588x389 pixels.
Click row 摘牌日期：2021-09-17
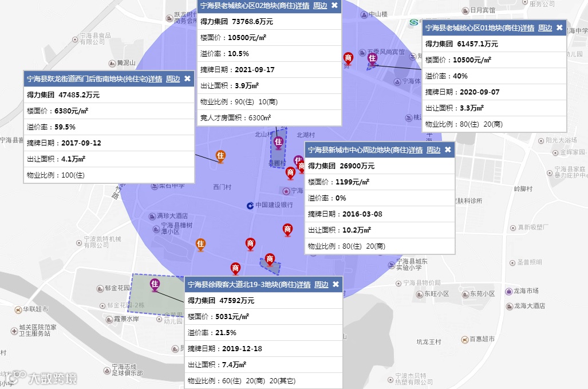click(x=270, y=69)
